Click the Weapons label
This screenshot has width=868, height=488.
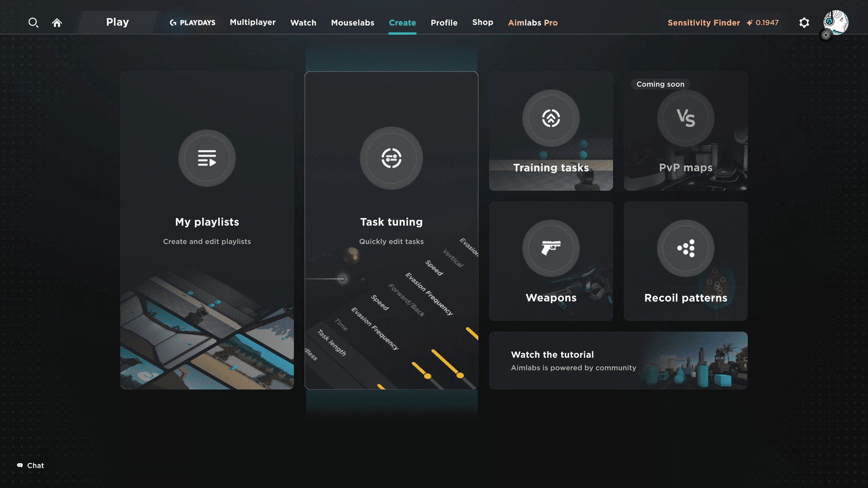pyautogui.click(x=551, y=298)
